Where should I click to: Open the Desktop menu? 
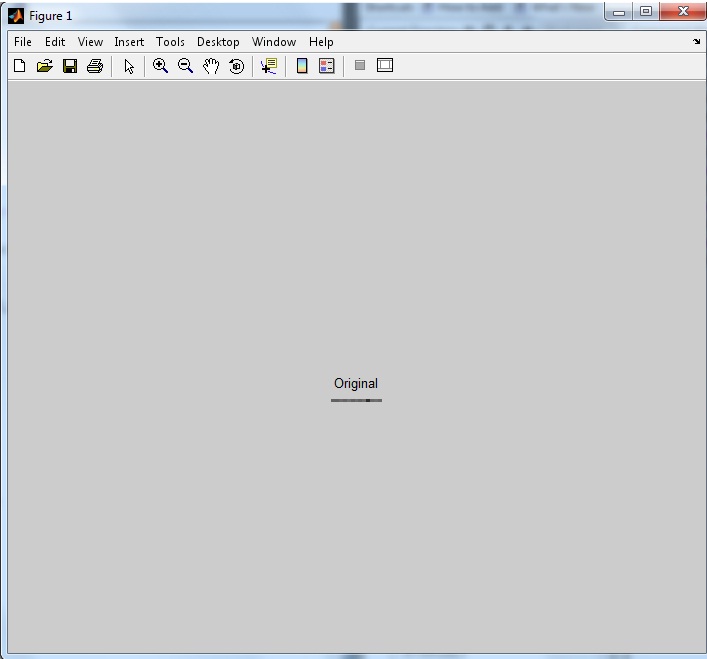[218, 42]
